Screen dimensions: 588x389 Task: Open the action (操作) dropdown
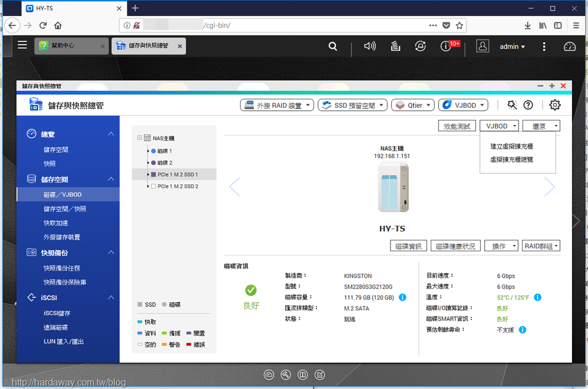(501, 246)
